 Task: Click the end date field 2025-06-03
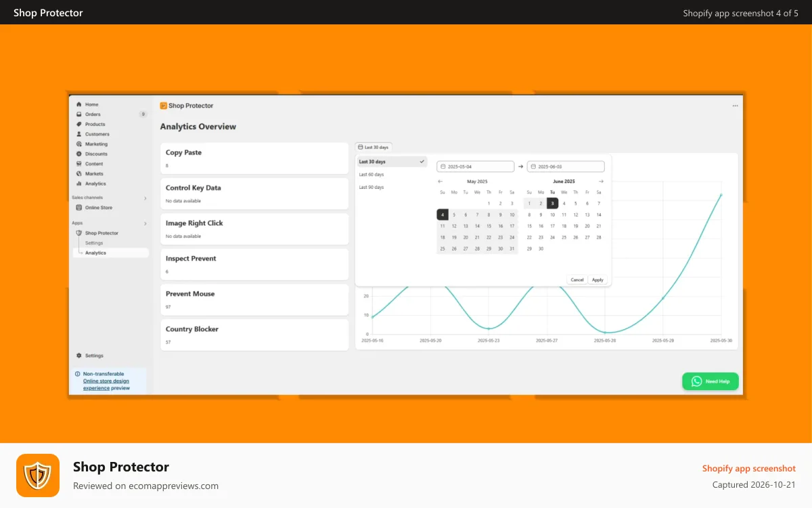point(566,167)
